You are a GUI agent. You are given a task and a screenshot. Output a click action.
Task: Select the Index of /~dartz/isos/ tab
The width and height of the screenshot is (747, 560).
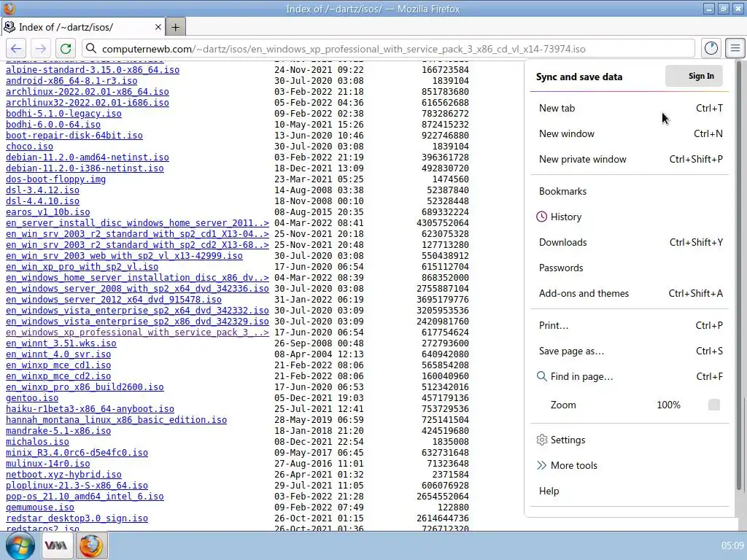click(82, 27)
